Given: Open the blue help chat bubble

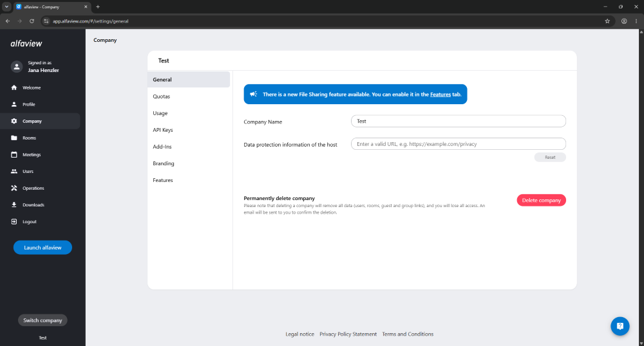Looking at the screenshot, I should (x=620, y=326).
